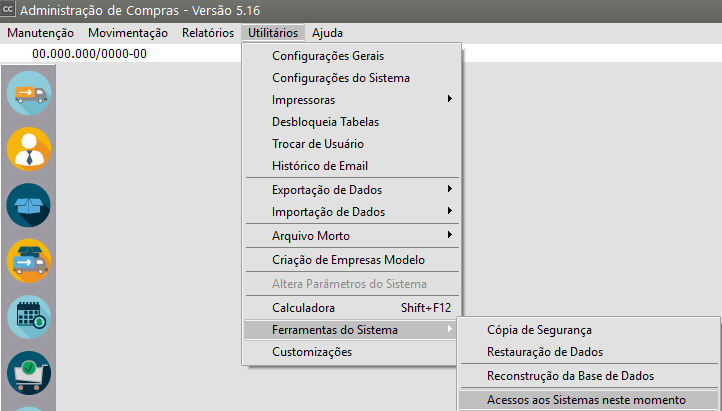Launch Calculadora from Utilitários menu
The height and width of the screenshot is (411, 722).
(303, 307)
